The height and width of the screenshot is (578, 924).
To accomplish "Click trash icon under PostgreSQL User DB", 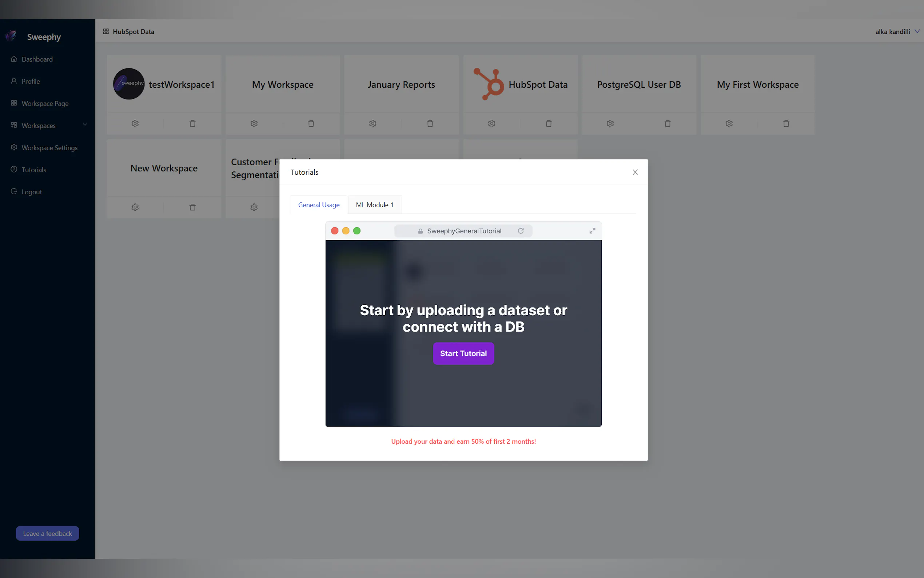I will [667, 123].
